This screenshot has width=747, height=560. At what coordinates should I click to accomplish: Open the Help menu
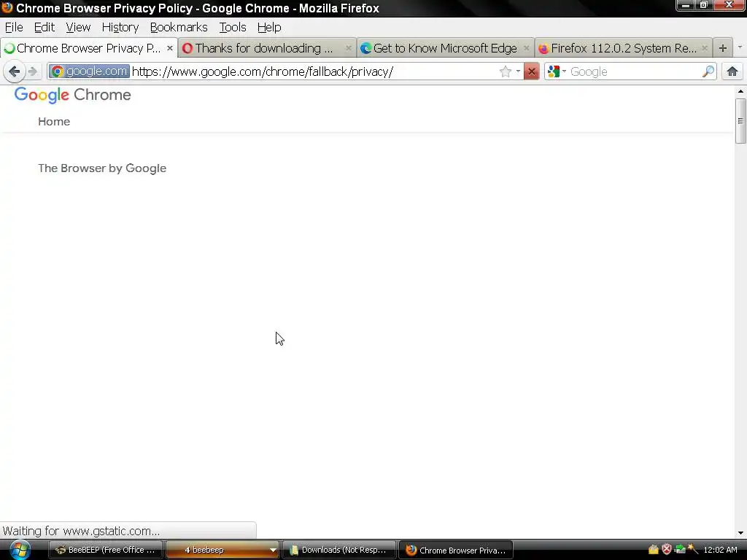click(x=269, y=27)
